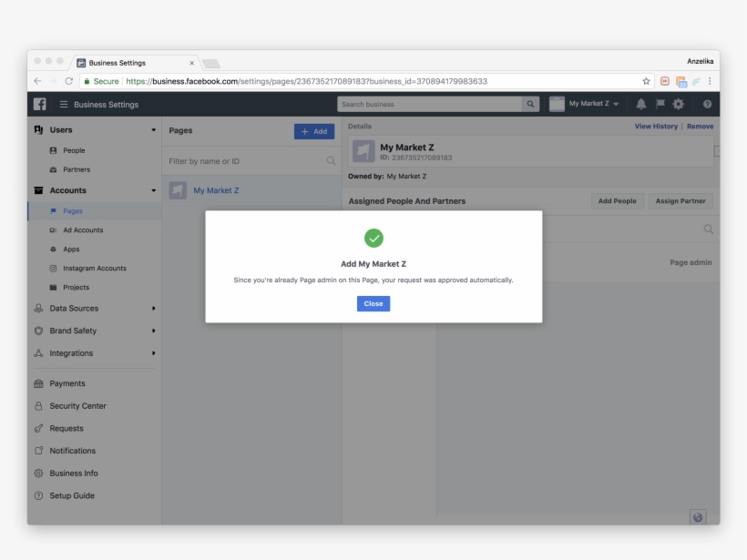Open the settings gear icon in header
This screenshot has width=747, height=560.
pyautogui.click(x=679, y=104)
